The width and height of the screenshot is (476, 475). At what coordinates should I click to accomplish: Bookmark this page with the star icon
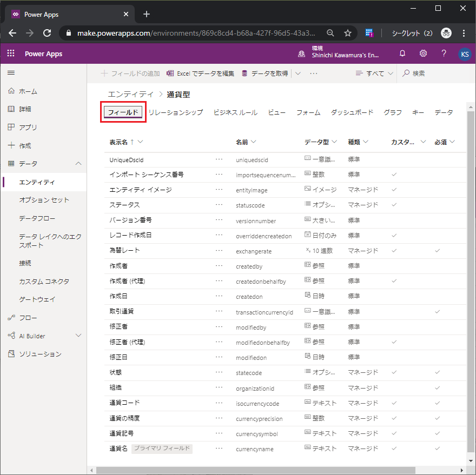click(348, 33)
